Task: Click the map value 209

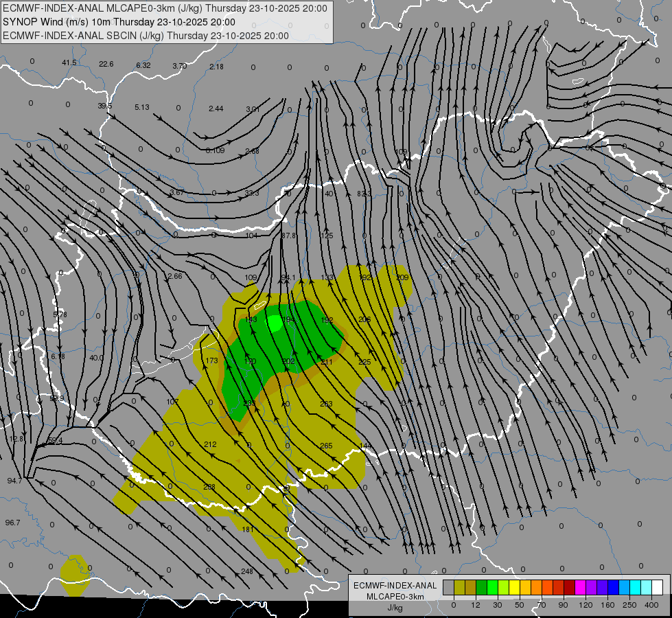Action: click(x=402, y=277)
